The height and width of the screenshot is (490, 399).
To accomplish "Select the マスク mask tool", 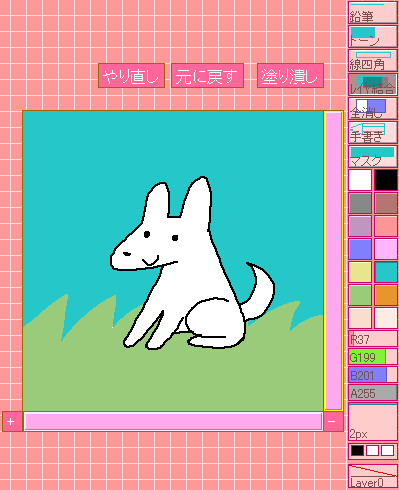I will [x=373, y=156].
